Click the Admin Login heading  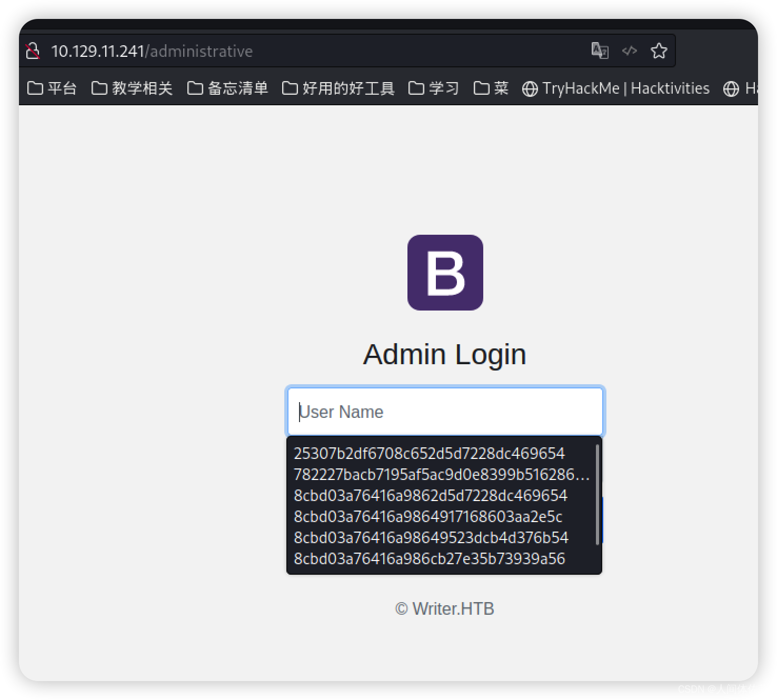click(445, 354)
